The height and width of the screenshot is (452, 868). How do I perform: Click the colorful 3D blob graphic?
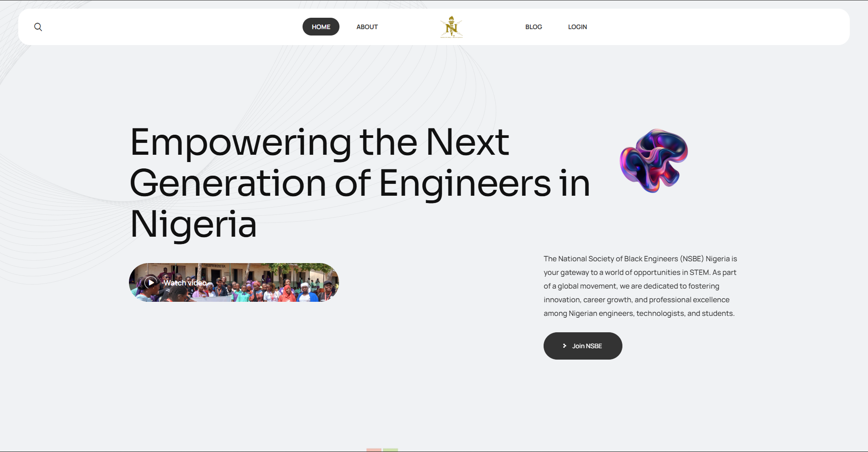coord(654,160)
